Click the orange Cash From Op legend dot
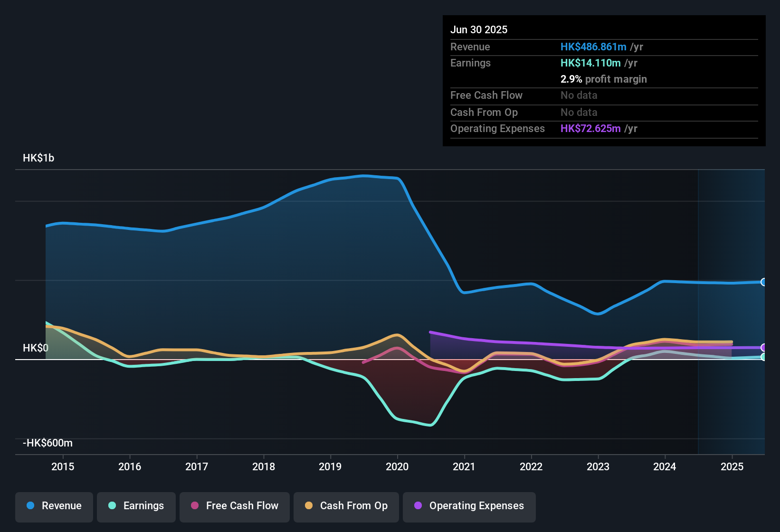 tap(308, 506)
